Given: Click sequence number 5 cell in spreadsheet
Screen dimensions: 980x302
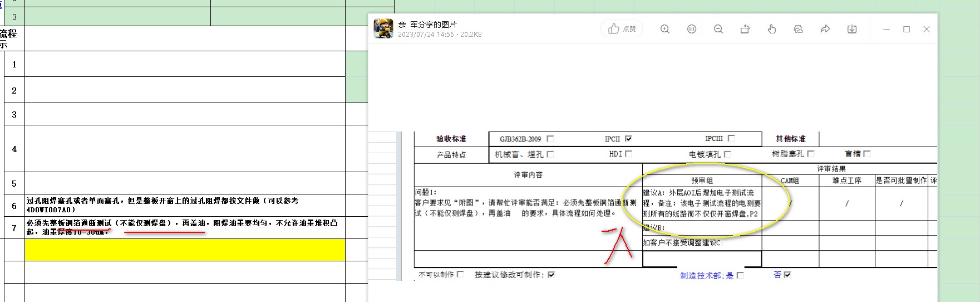Looking at the screenshot, I should 14,183.
